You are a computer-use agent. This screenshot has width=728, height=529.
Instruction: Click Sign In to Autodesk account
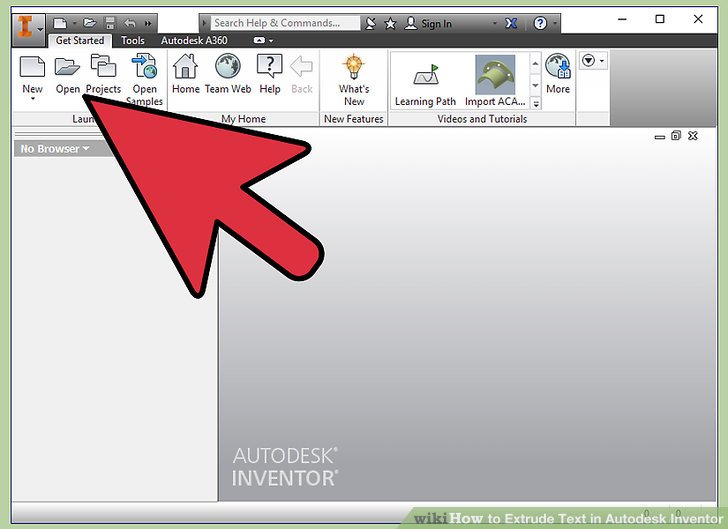pyautogui.click(x=428, y=23)
